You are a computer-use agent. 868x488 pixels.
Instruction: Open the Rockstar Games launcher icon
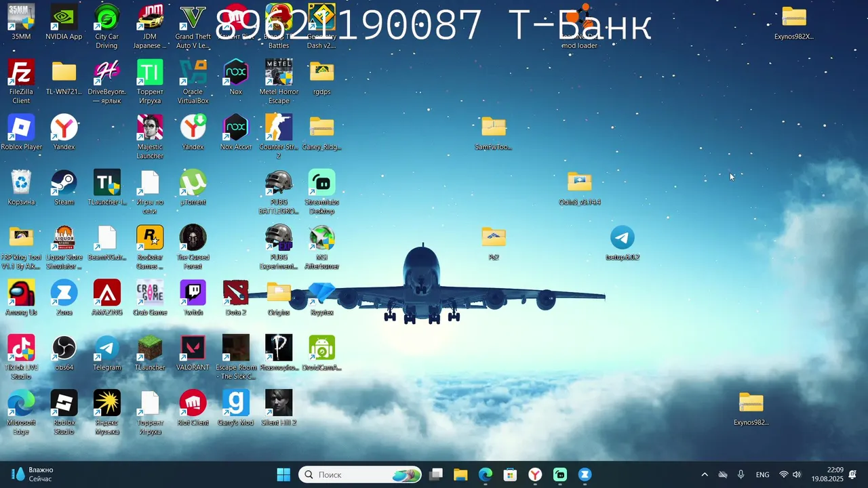pyautogui.click(x=150, y=247)
